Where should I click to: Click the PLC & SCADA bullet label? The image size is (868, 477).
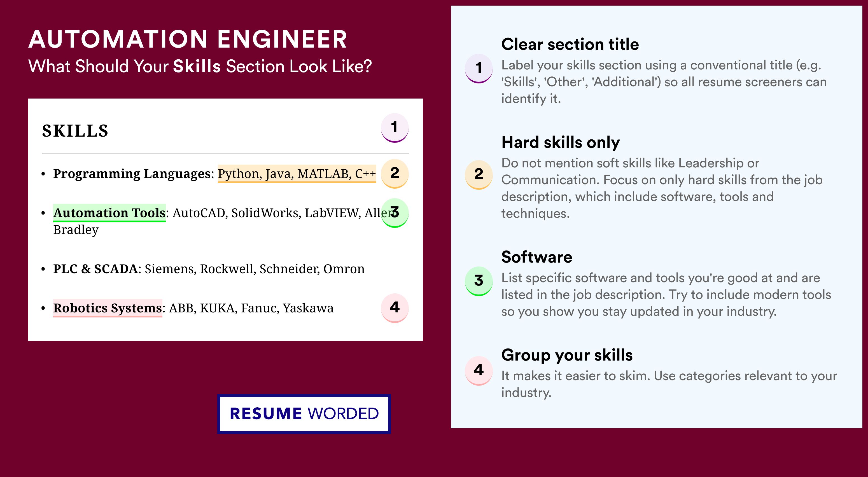95,269
